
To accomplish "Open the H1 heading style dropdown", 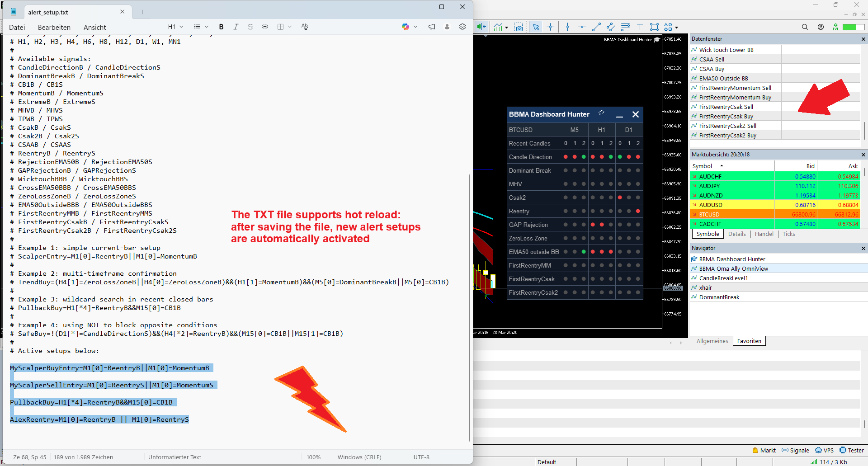I will point(175,27).
